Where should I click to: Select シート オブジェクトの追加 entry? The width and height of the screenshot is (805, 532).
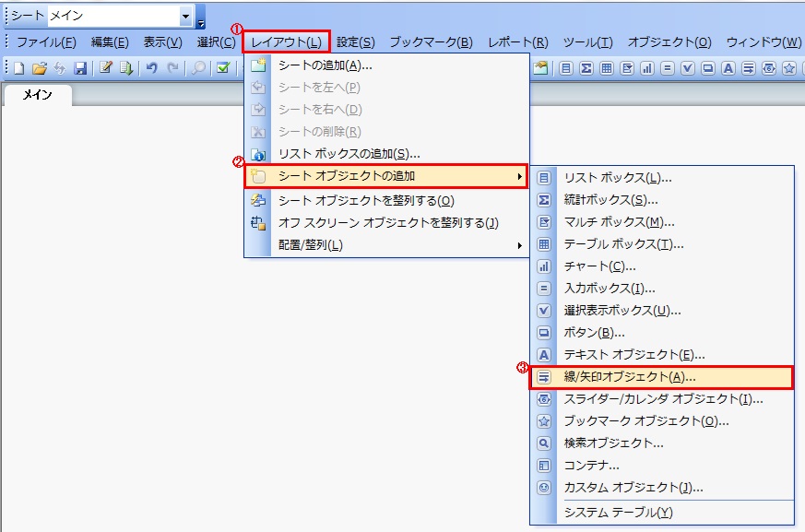point(386,176)
